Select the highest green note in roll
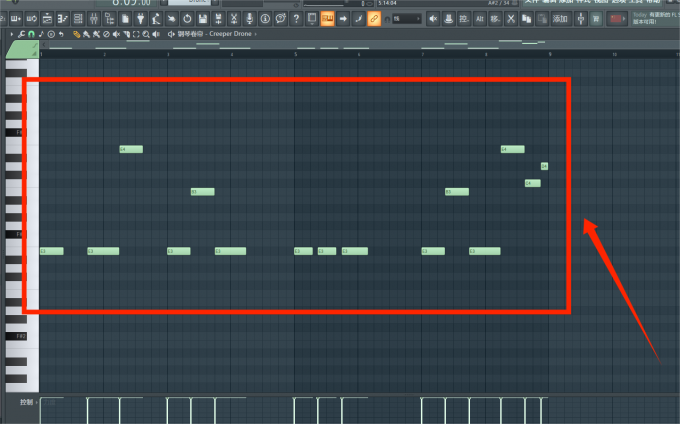Viewport: 680px width, 424px height. point(131,149)
